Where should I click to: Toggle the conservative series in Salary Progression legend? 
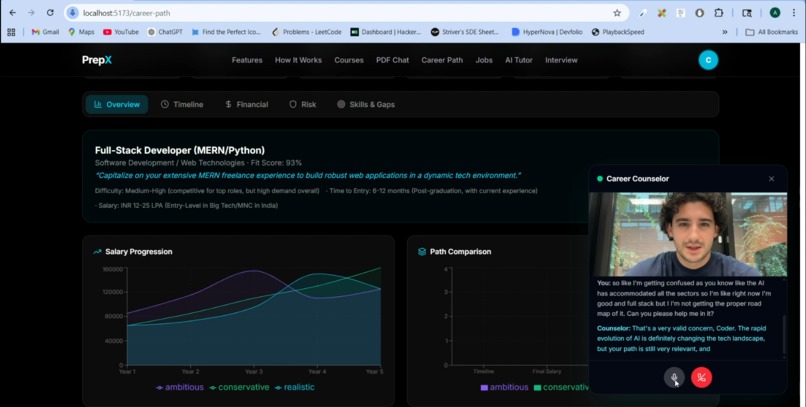(x=239, y=387)
